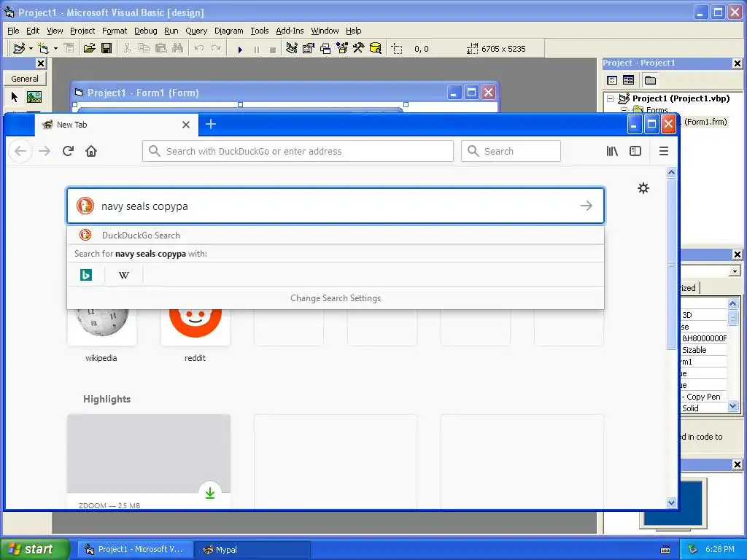The width and height of the screenshot is (747, 560).
Task: Search with the Wikipedia engine icon
Action: [124, 275]
